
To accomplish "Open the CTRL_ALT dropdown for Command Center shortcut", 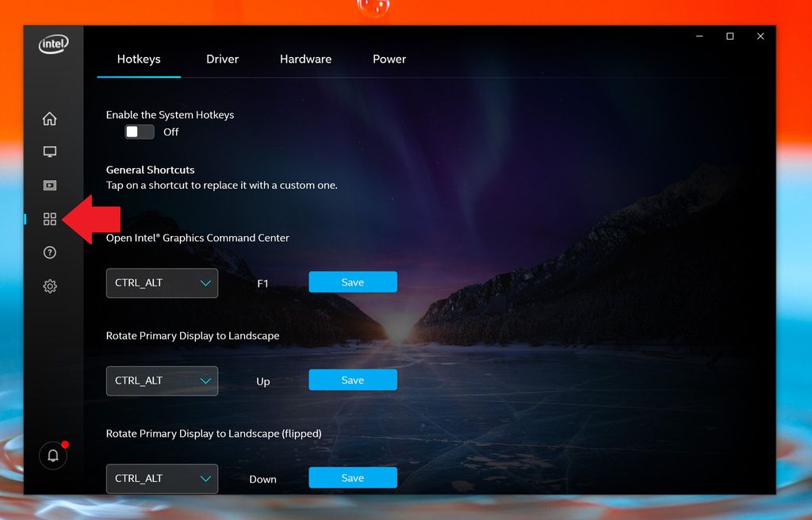I will (x=162, y=283).
